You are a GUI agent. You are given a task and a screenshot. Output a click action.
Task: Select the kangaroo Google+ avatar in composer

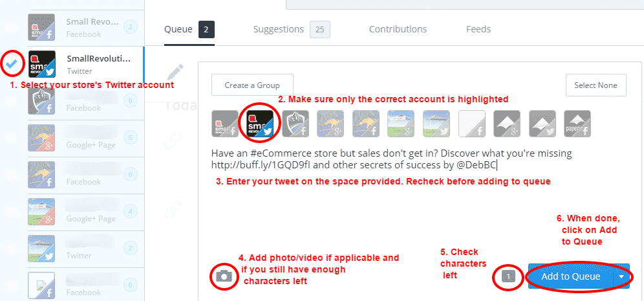tap(330, 124)
